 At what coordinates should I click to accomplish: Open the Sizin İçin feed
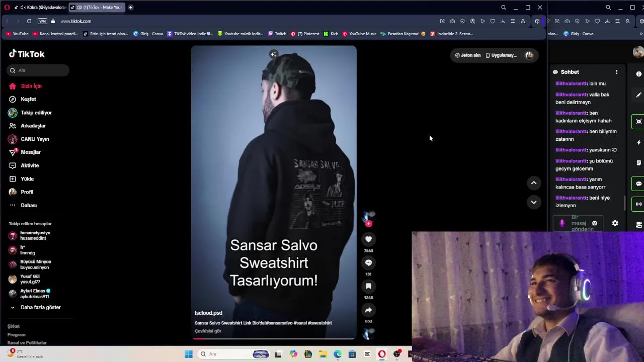coord(25,86)
